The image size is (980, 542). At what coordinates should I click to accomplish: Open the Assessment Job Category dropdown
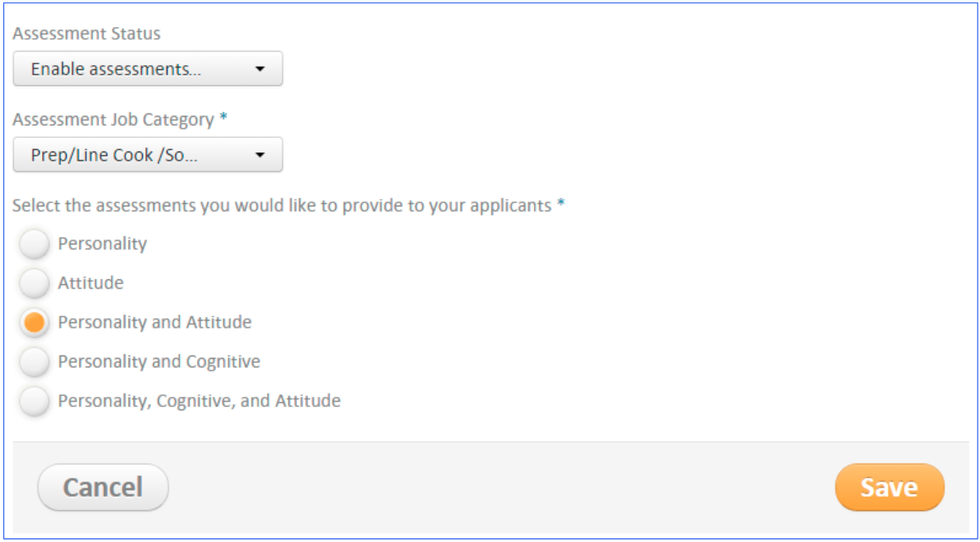(147, 155)
